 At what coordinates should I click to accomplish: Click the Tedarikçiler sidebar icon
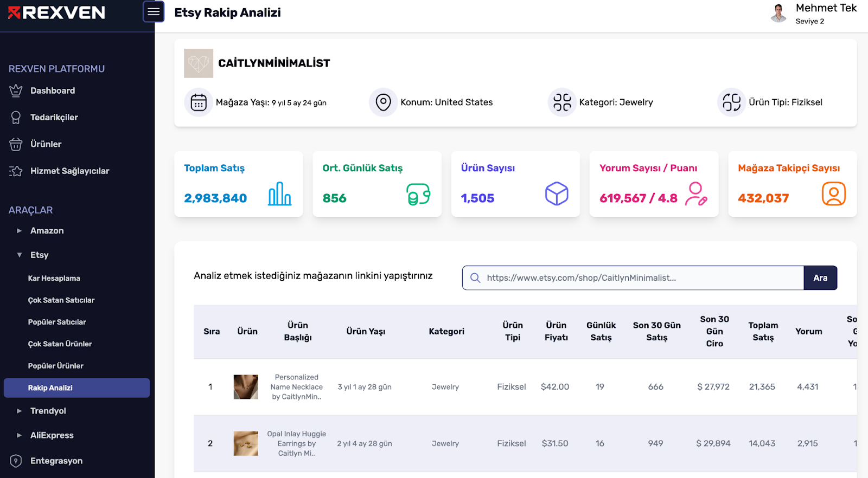(16, 118)
